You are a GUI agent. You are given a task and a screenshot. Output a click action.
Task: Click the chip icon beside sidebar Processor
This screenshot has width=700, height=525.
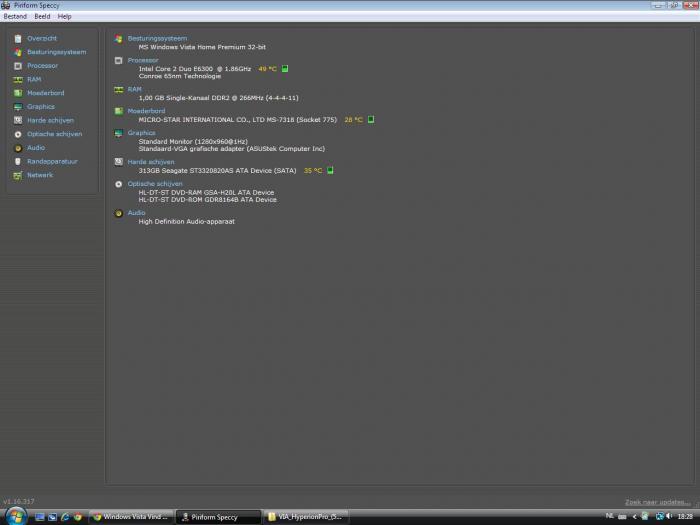(x=18, y=66)
